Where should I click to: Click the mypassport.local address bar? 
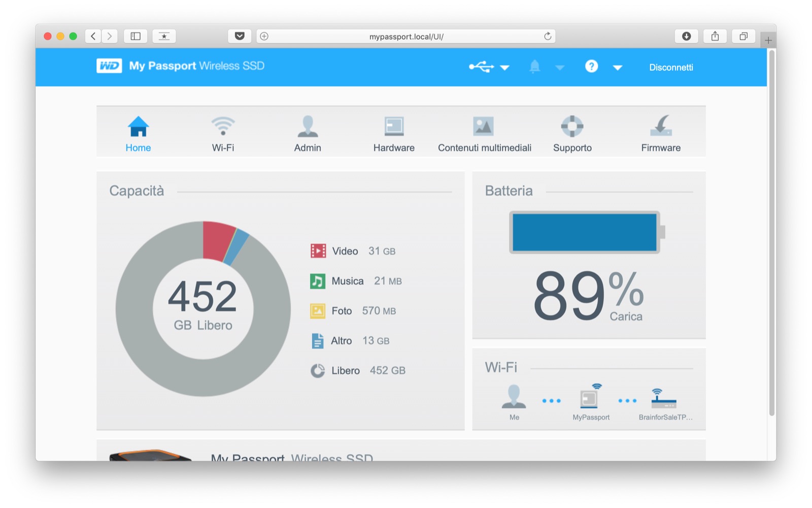(406, 37)
